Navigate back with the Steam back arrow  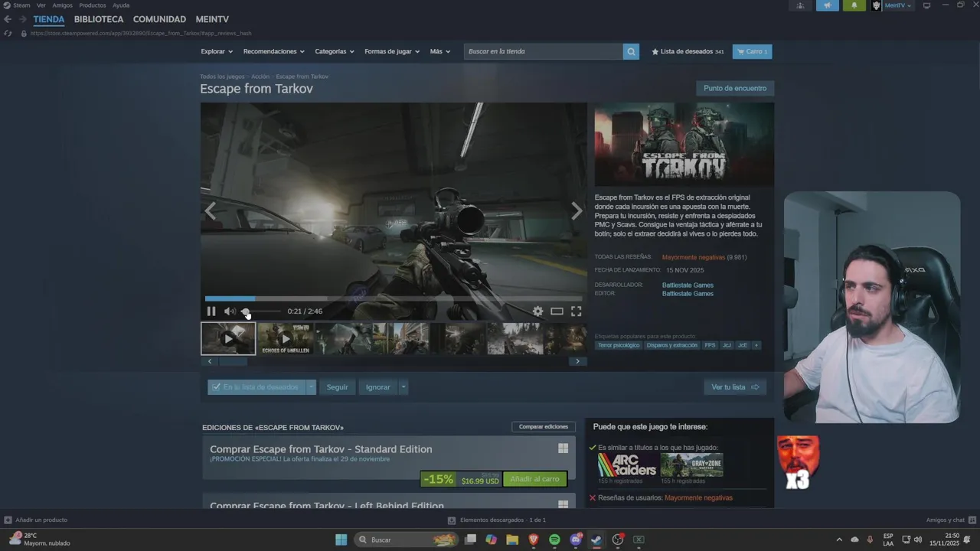[x=8, y=19]
